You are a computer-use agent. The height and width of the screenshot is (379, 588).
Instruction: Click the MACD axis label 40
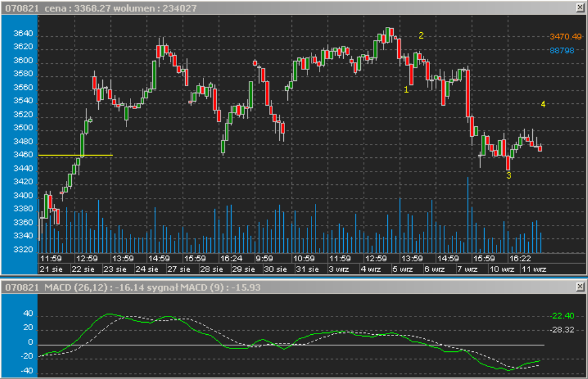point(28,315)
